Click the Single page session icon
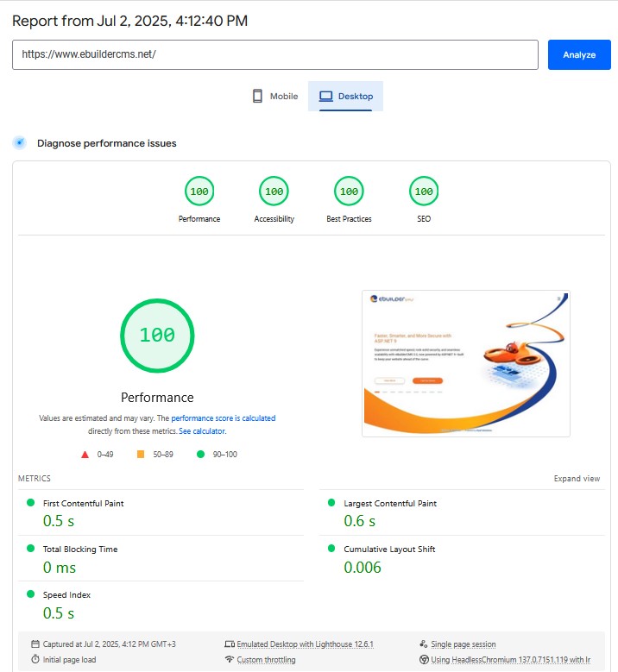The height and width of the screenshot is (672, 618). click(423, 644)
